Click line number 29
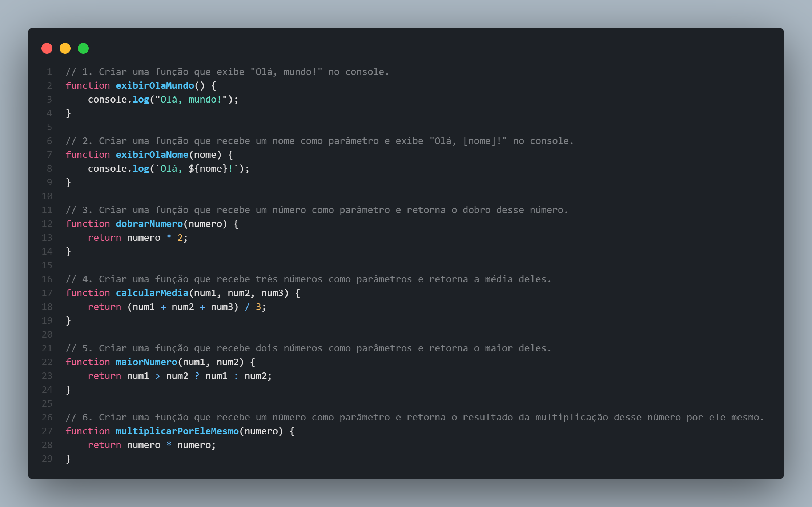 (47, 459)
